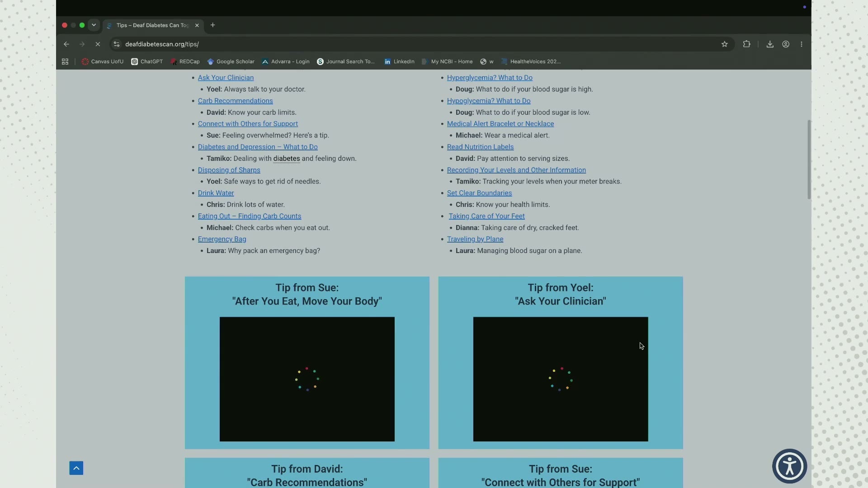The image size is (868, 488).
Task: Select the Tips – Deaf Diabetes Can Together tab
Action: (153, 25)
